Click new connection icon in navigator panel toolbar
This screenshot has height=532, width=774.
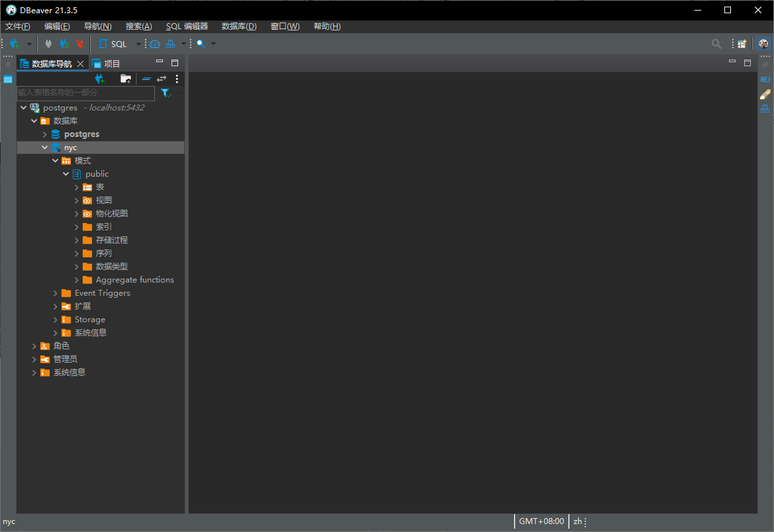(x=100, y=79)
